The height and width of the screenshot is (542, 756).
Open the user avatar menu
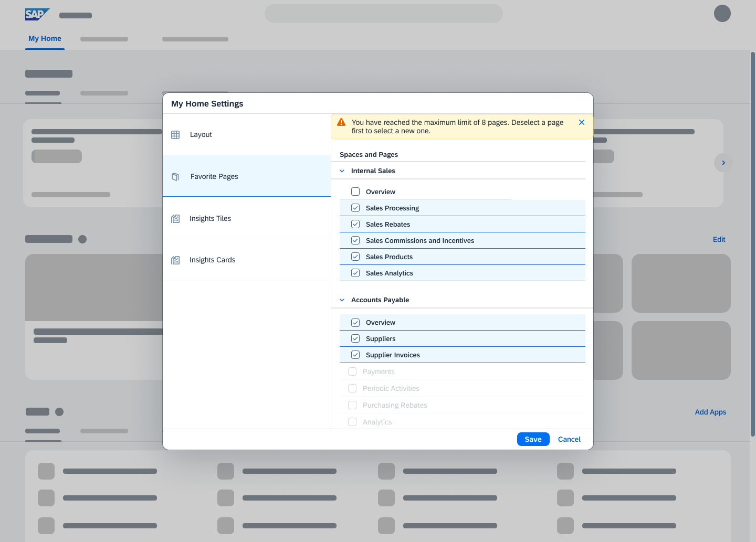pos(722,13)
